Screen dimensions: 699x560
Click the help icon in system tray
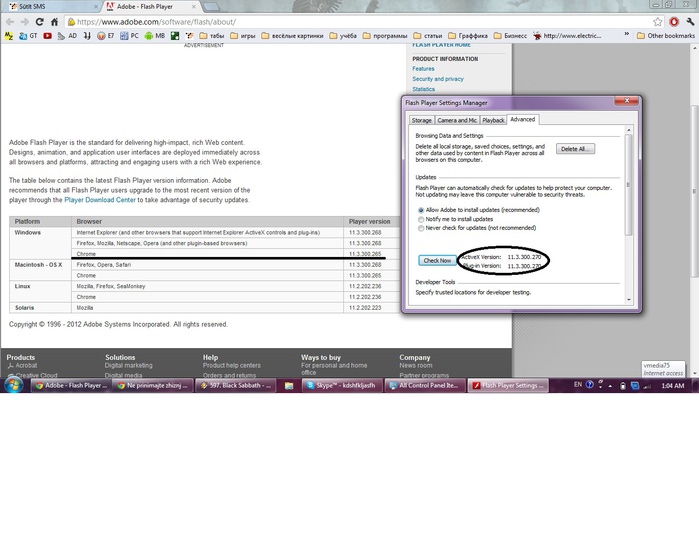589,385
